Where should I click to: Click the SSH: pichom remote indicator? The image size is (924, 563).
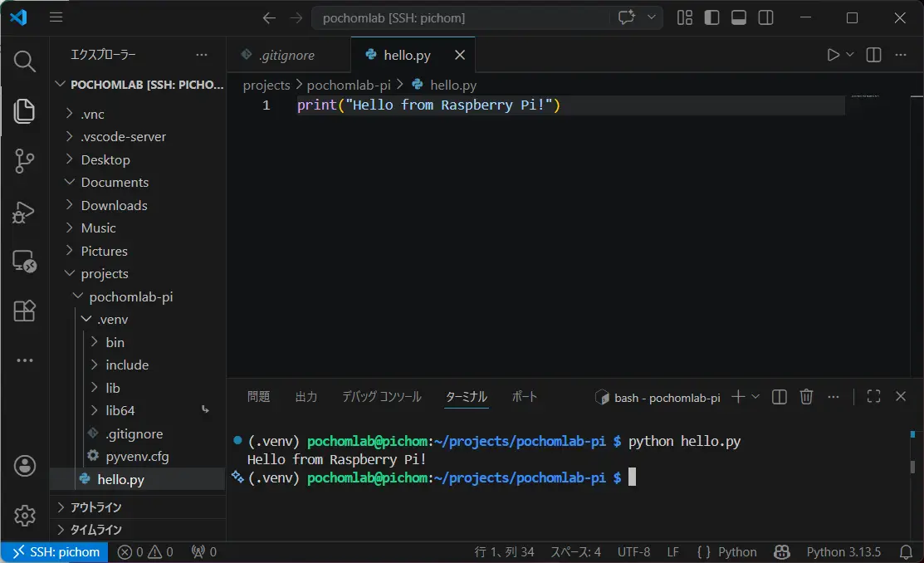[x=54, y=552]
